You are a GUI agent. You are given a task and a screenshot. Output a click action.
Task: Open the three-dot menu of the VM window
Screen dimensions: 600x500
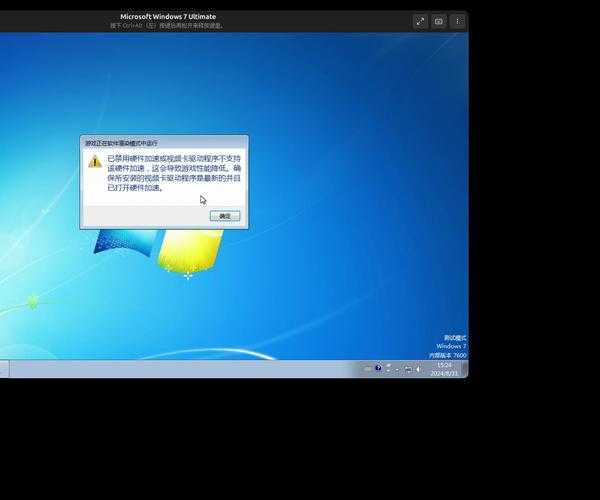[457, 21]
